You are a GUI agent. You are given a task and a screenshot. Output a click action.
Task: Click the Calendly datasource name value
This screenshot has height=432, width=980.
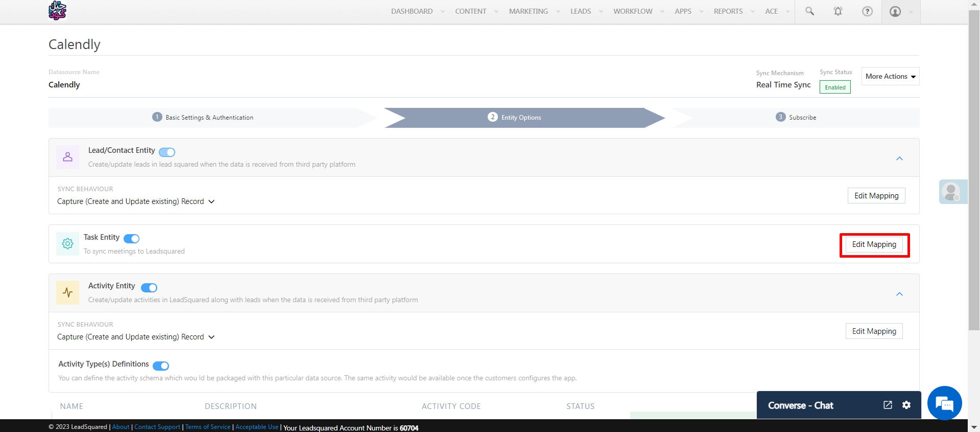tap(64, 85)
